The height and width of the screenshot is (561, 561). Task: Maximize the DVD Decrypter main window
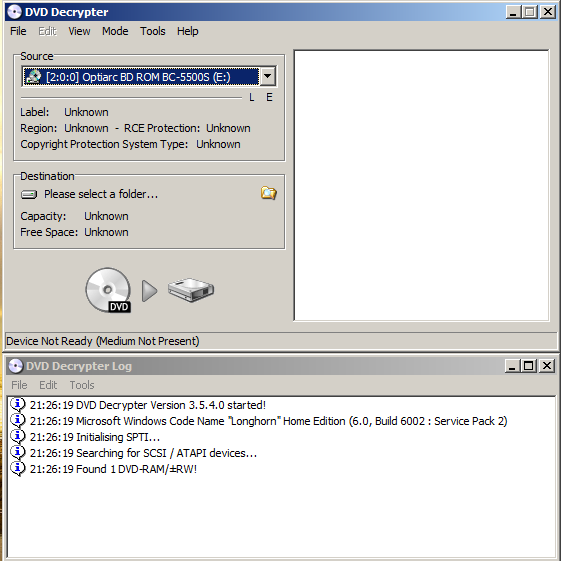530,12
